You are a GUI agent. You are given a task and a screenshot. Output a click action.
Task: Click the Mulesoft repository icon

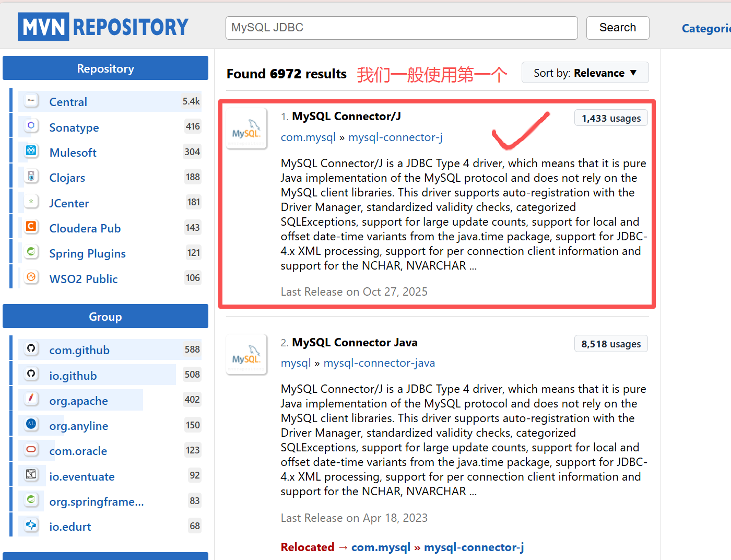click(x=31, y=151)
